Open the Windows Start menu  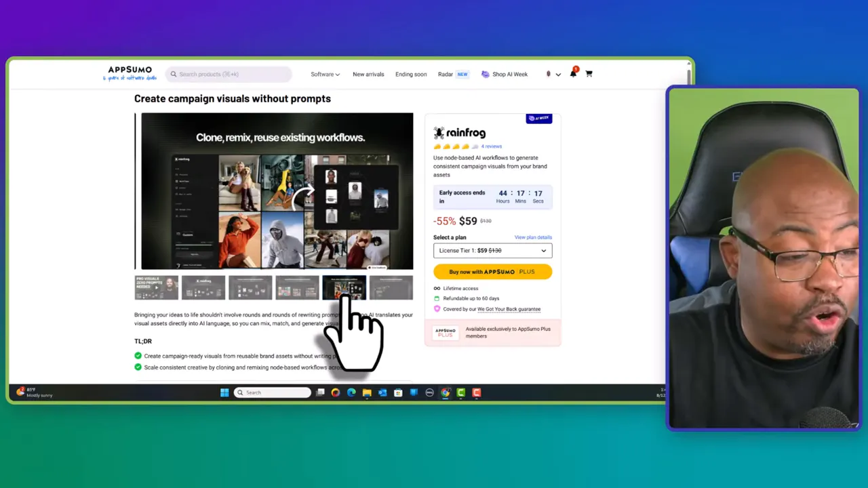224,392
